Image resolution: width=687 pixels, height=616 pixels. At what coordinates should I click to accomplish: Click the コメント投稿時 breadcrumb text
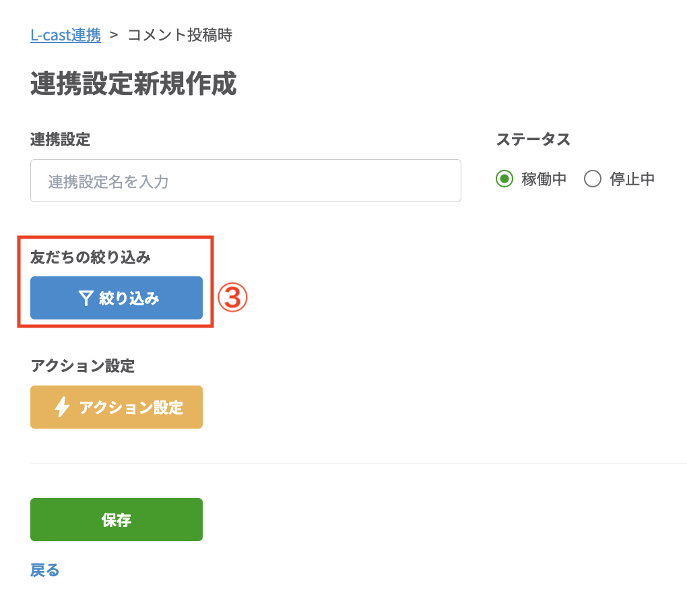tap(180, 35)
